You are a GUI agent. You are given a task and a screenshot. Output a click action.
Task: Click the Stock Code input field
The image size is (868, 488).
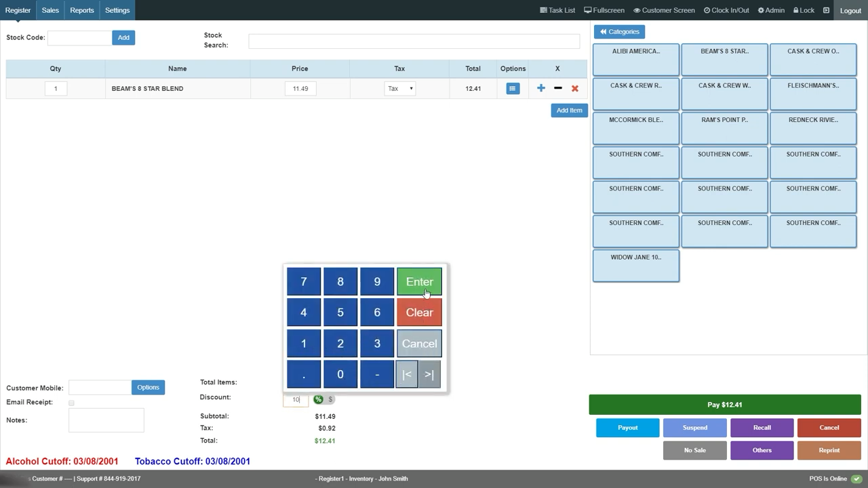pos(79,38)
